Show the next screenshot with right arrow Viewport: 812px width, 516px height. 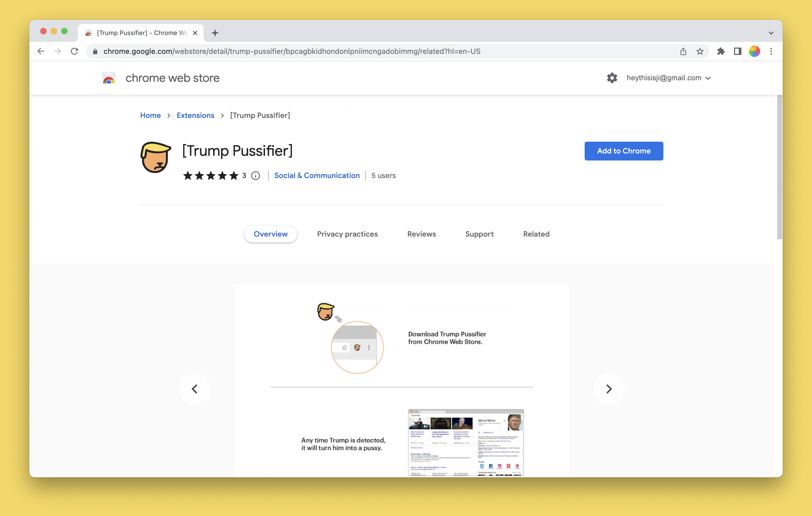(x=609, y=389)
